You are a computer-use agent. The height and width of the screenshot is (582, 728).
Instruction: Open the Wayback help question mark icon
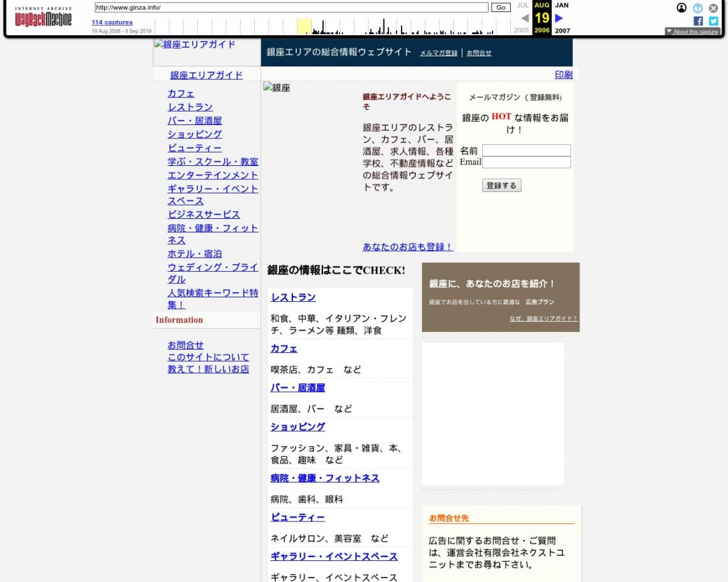(x=697, y=8)
